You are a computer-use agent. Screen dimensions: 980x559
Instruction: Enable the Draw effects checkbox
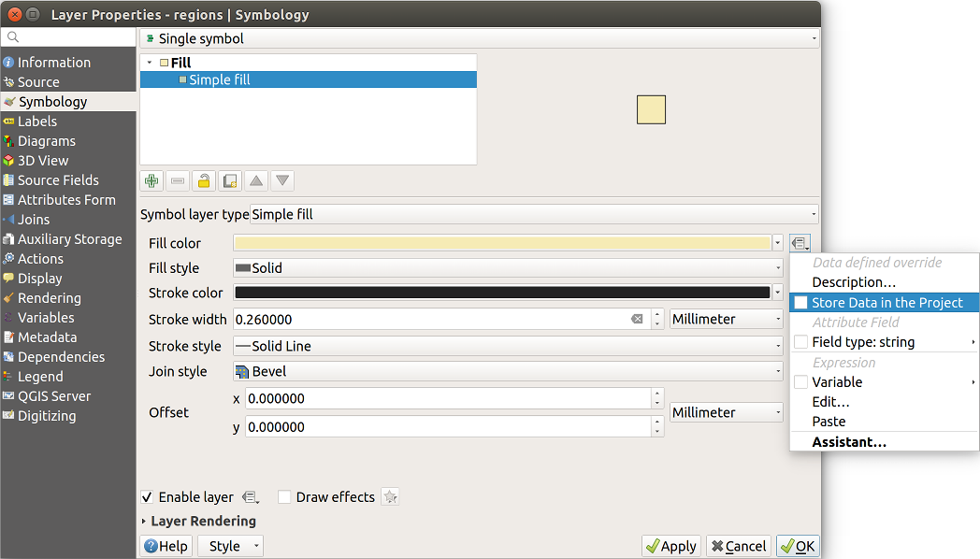click(285, 497)
